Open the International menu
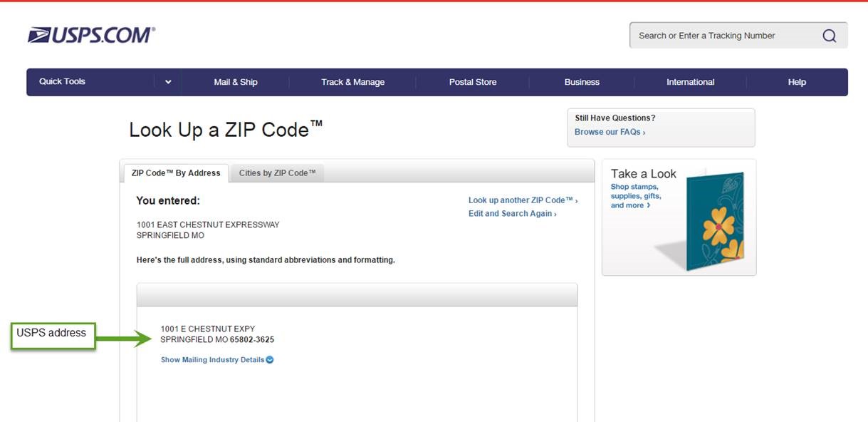 [690, 82]
